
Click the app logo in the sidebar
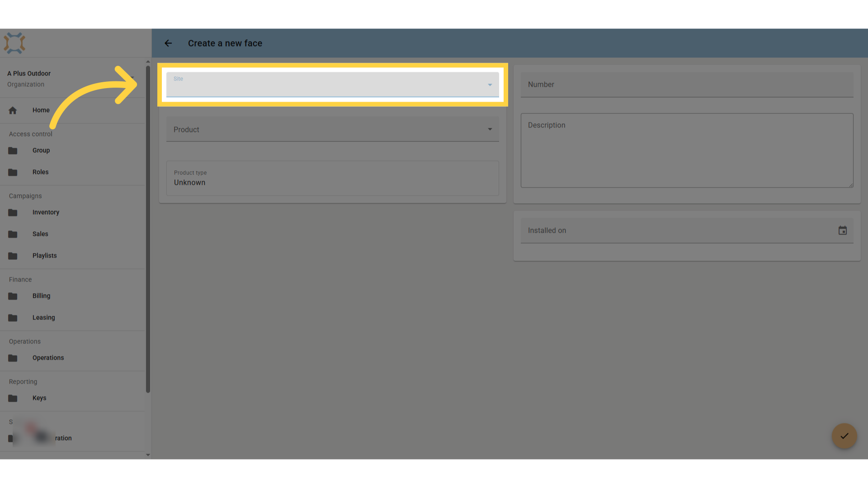click(x=14, y=43)
